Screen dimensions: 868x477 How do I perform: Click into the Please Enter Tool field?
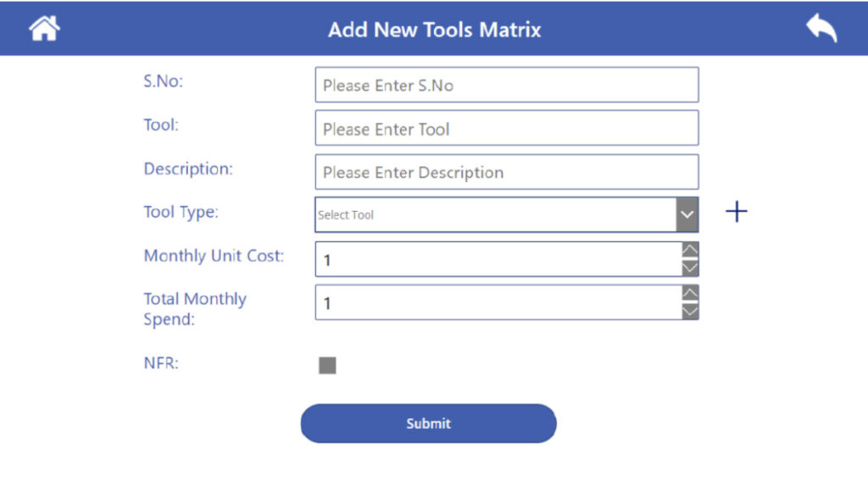click(506, 129)
